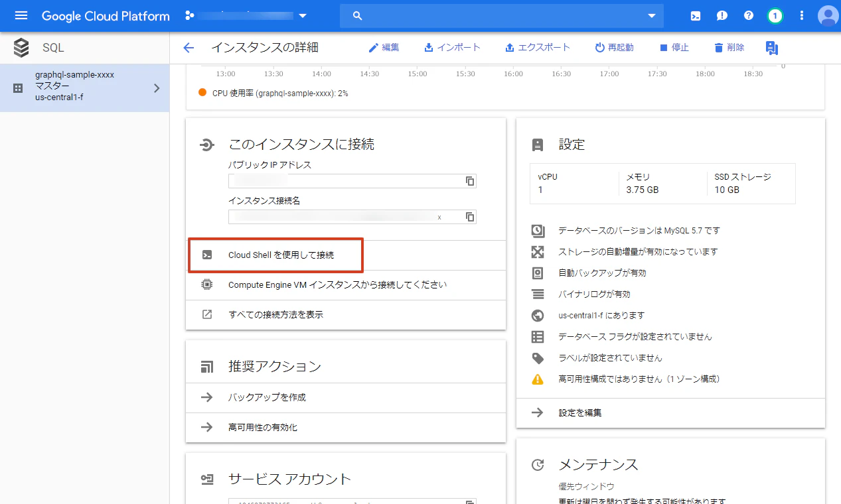
Task: Select the graphql-sample-xxxx instance in sidebar
Action: [84, 88]
